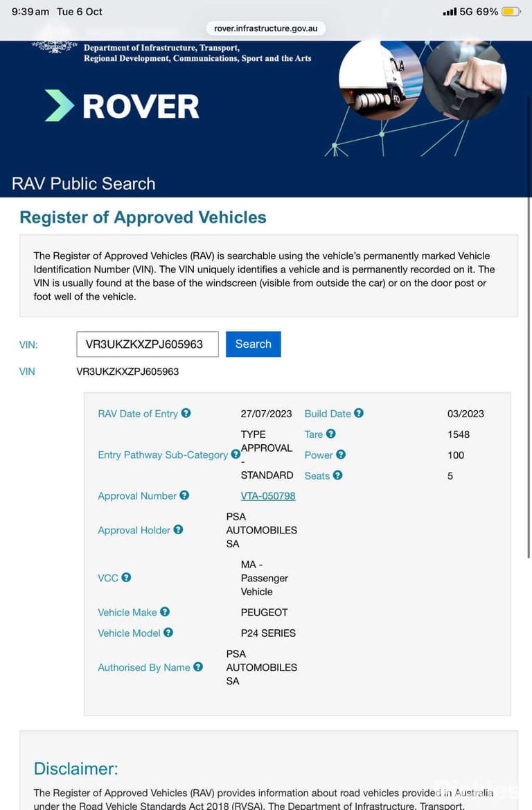
Task: Select the Register of Approved Vehicles title
Action: [143, 218]
